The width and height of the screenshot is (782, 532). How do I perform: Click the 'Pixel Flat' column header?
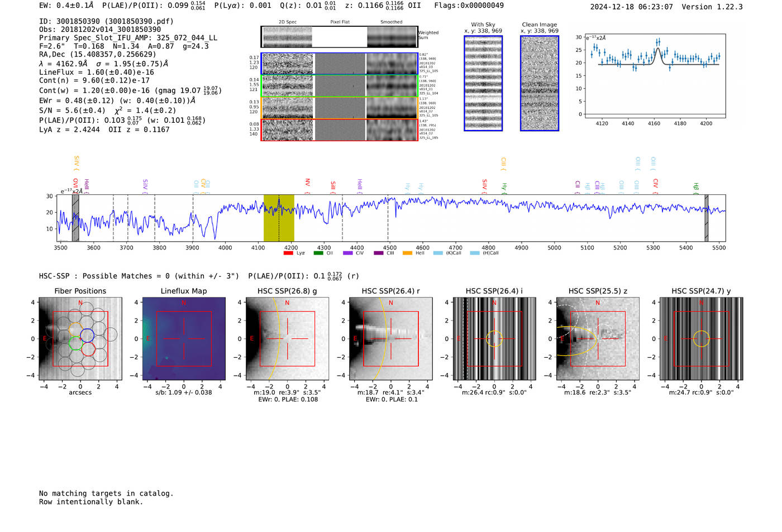click(x=340, y=22)
